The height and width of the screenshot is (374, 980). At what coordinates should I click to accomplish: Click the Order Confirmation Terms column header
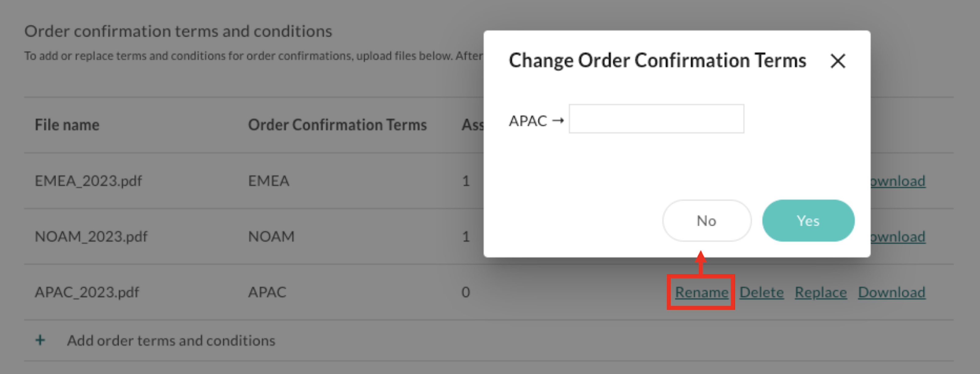click(337, 125)
